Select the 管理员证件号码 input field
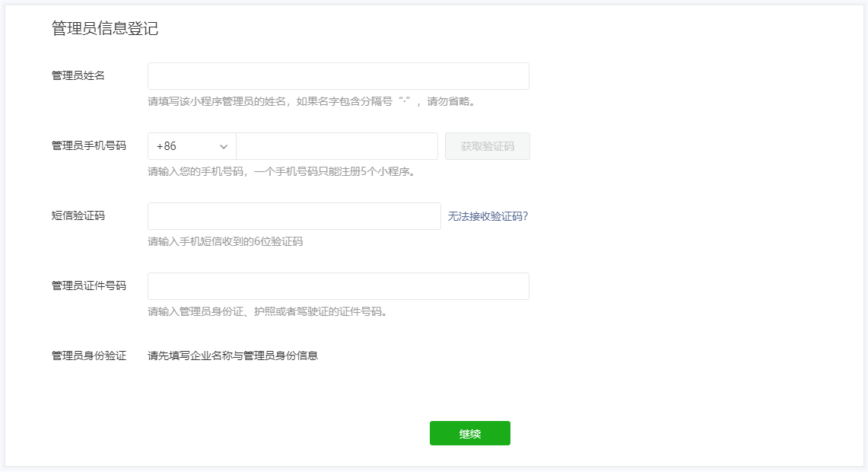 point(338,286)
